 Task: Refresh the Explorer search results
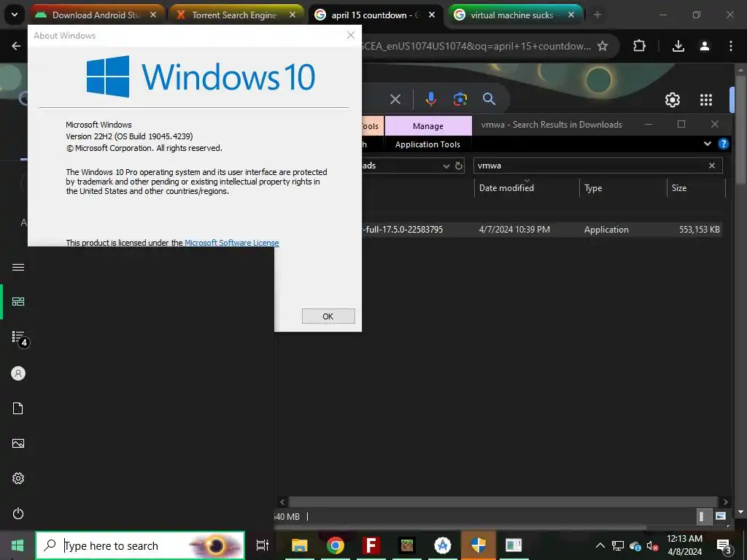459,166
